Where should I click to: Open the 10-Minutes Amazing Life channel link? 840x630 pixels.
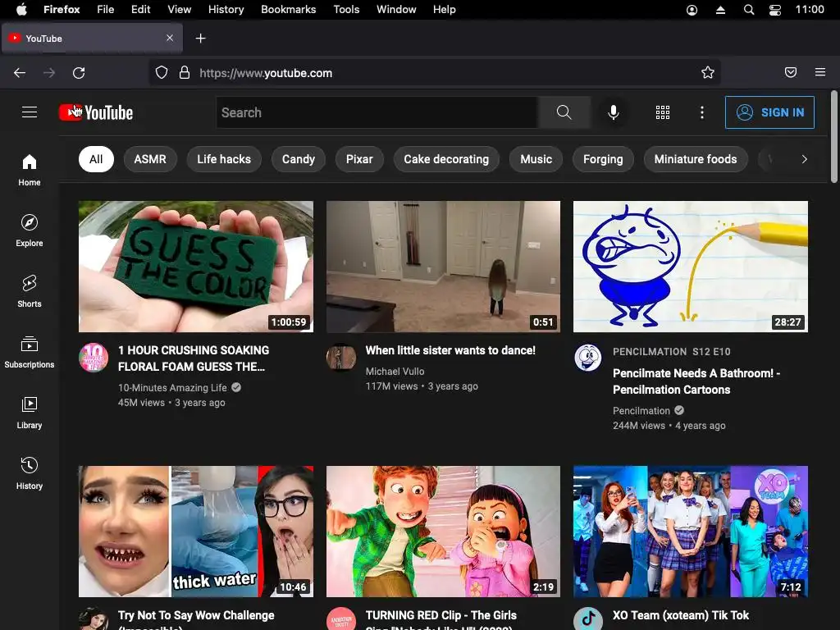point(172,387)
